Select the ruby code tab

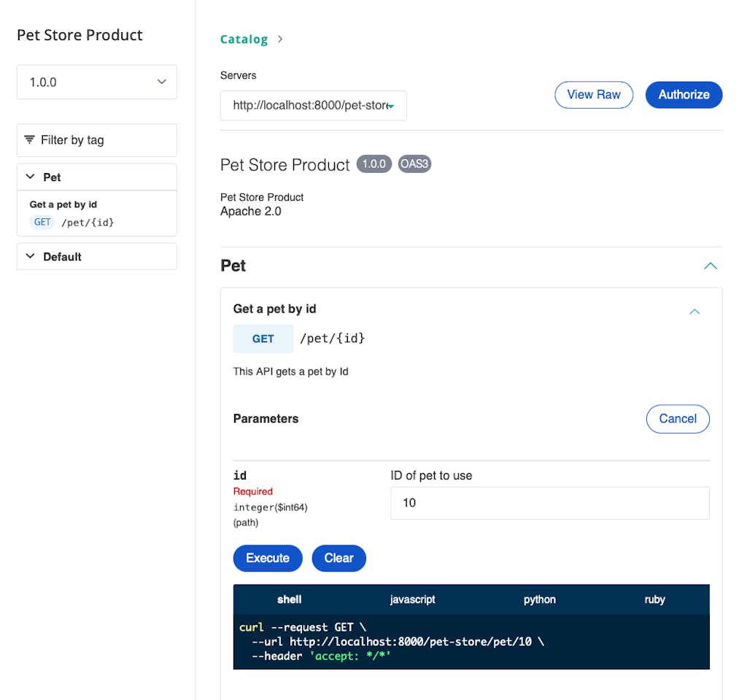tap(654, 599)
